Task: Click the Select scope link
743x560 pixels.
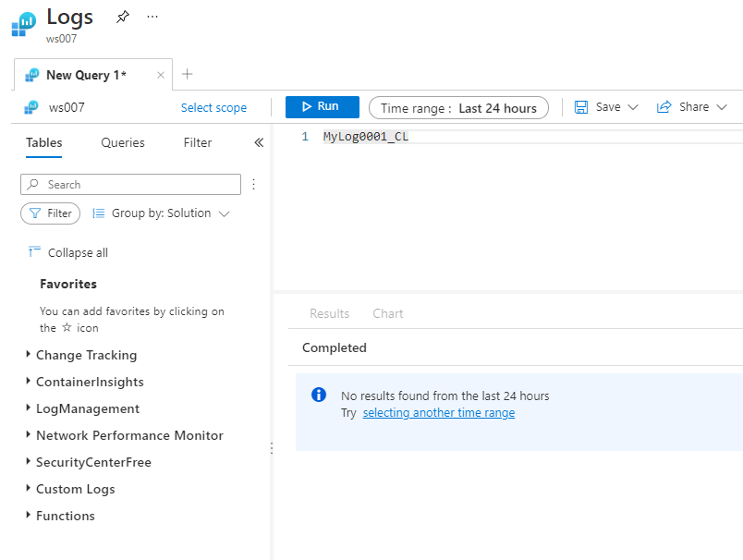Action: coord(213,108)
